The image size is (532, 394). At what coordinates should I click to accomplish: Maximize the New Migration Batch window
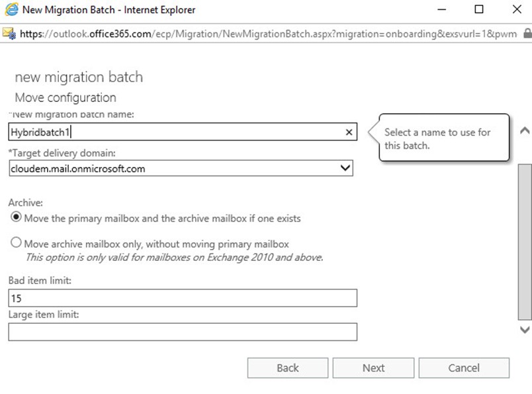coord(478,9)
